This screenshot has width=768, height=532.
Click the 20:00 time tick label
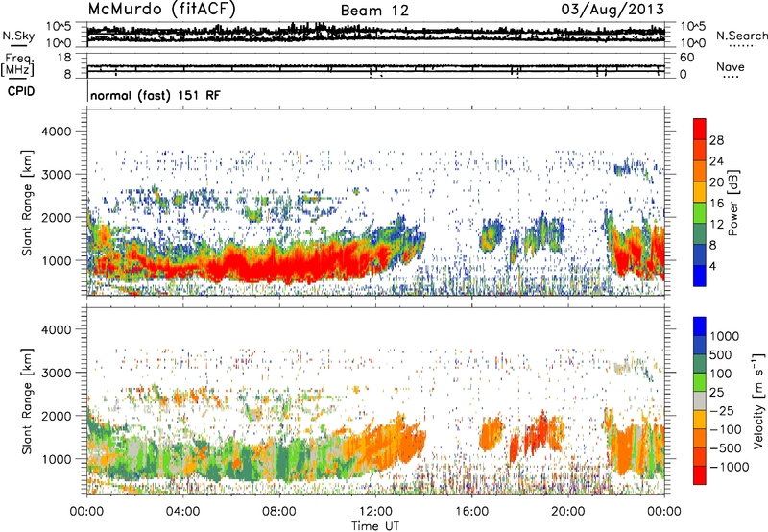(x=568, y=512)
